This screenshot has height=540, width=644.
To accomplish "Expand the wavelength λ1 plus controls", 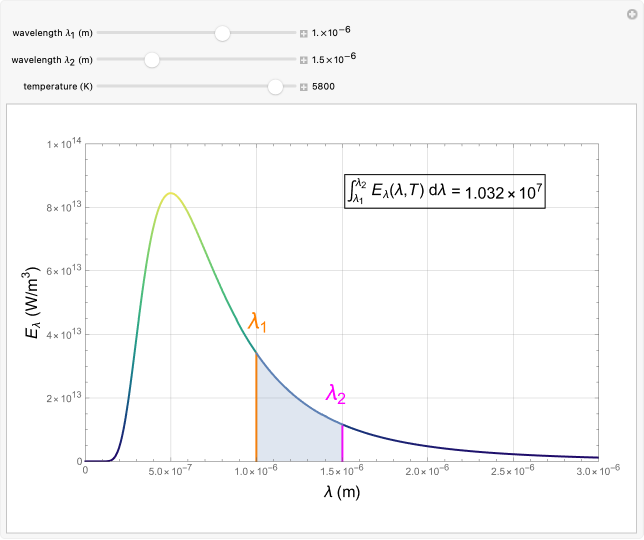I will pyautogui.click(x=304, y=33).
